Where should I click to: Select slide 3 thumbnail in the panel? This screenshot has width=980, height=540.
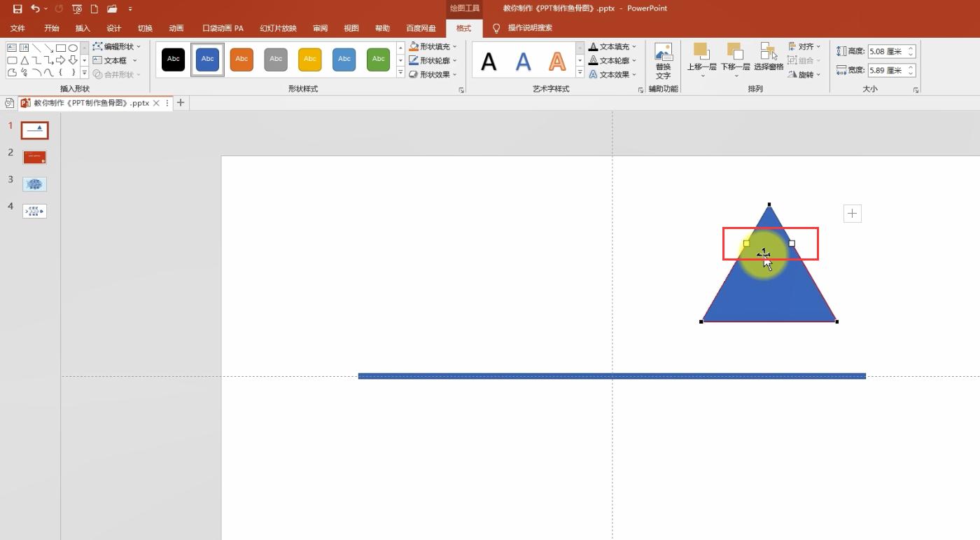pyautogui.click(x=34, y=184)
